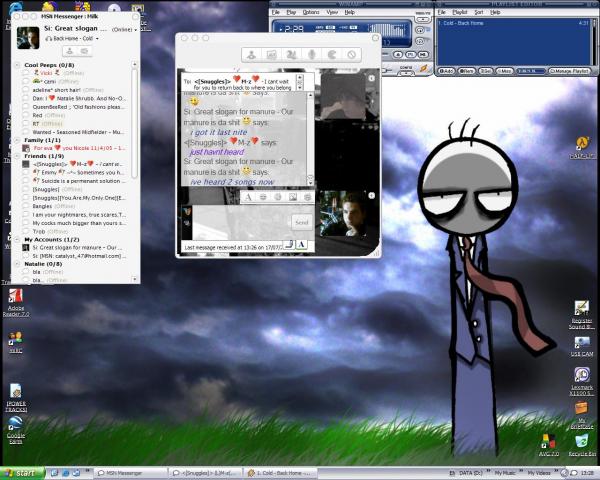
Task: Toggle display picture arrow beside contact's webcam image
Action: pos(372,78)
